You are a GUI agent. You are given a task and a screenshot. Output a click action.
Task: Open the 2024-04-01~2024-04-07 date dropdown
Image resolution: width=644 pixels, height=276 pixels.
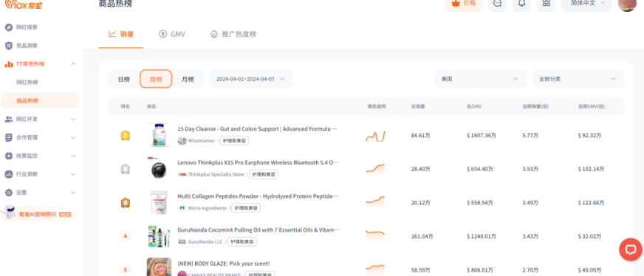coord(251,79)
